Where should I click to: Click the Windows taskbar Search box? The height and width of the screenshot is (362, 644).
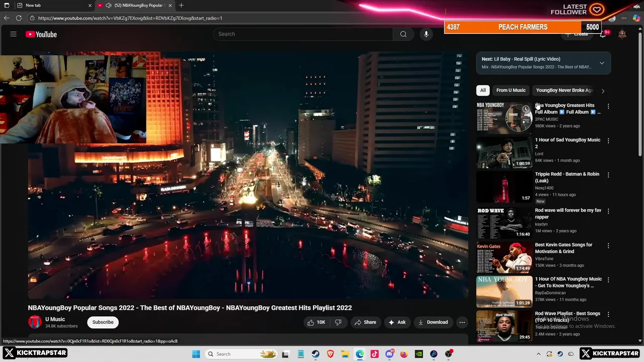click(242, 354)
